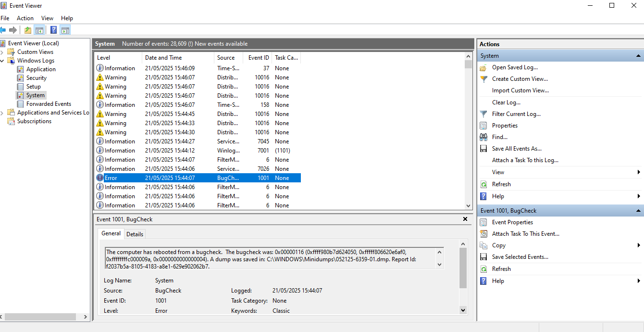Click the Copy icon in event actions
Image resolution: width=644 pixels, height=332 pixels.
[x=483, y=245]
